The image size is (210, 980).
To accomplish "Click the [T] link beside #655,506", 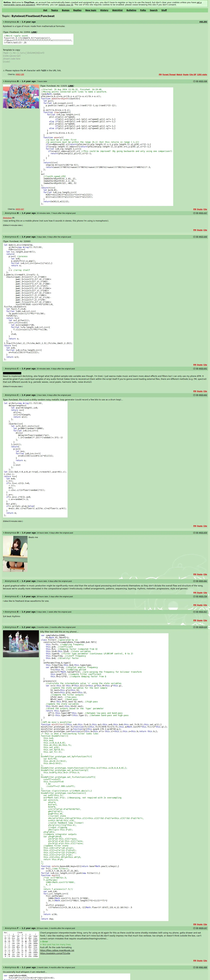I will [x=194, y=81].
